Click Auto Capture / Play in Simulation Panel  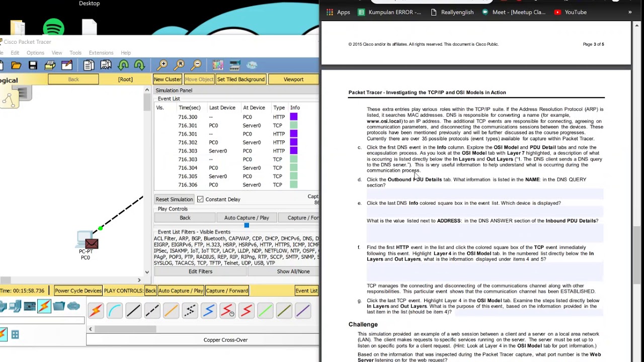coord(247,218)
